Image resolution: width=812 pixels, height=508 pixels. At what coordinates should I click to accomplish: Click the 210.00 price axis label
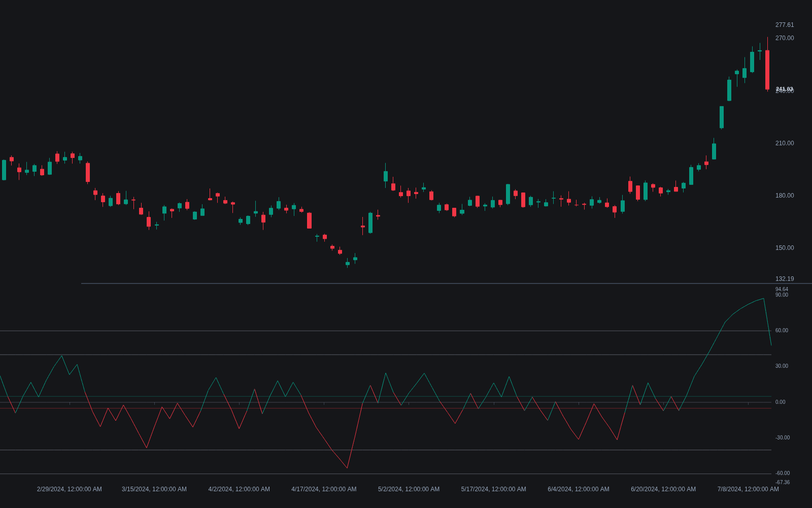click(785, 143)
